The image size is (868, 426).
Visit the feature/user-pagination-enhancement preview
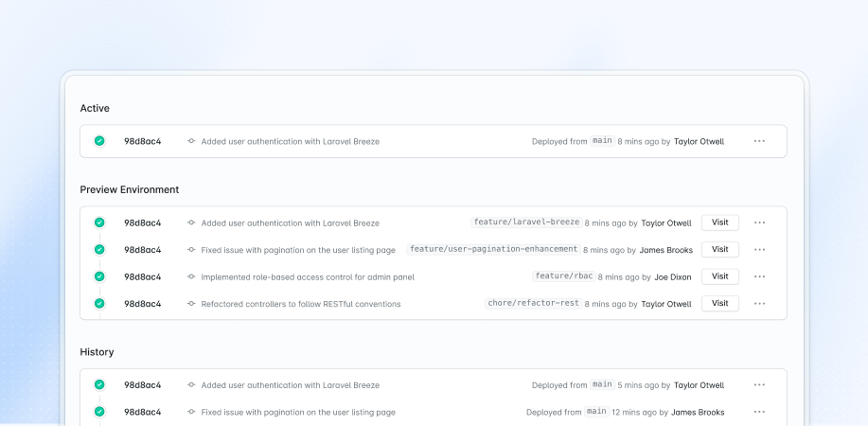(720, 250)
